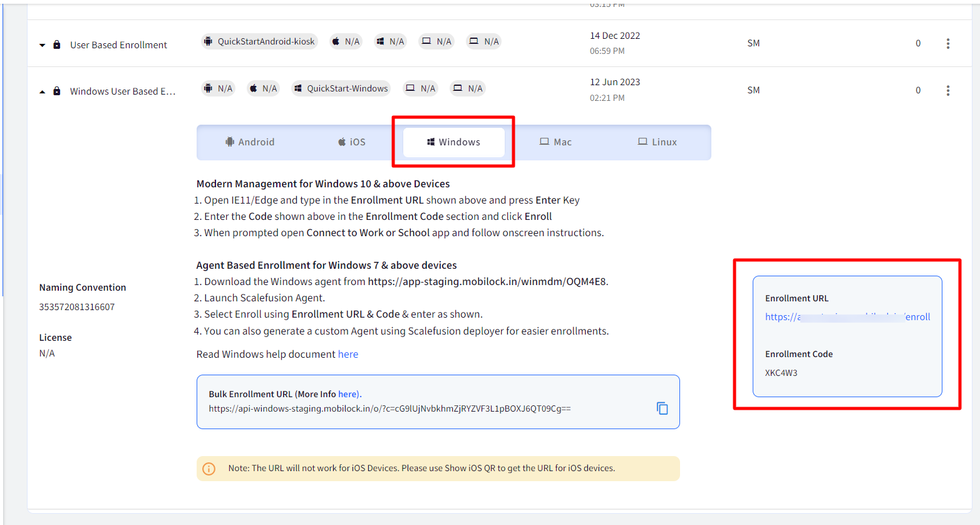Click the 'Enrollment Code' label
The width and height of the screenshot is (980, 525).
click(x=799, y=354)
